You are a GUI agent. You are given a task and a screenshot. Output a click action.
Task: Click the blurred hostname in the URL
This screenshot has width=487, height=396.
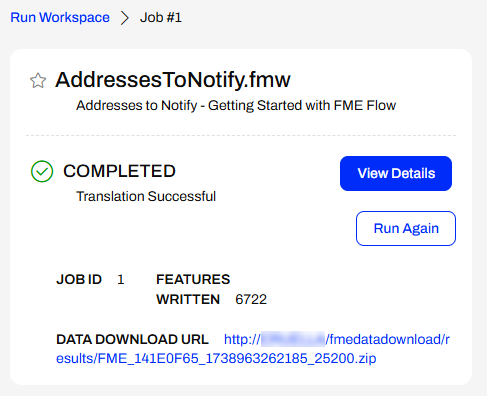(293, 339)
